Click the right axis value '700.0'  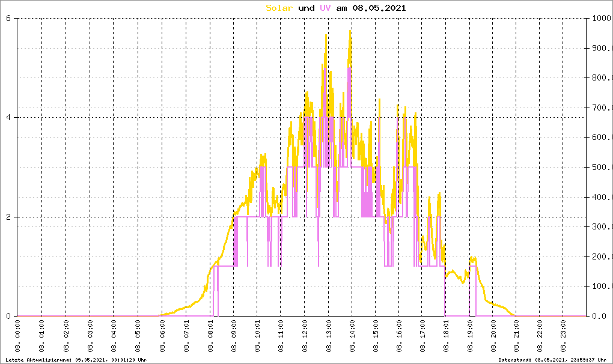point(602,108)
